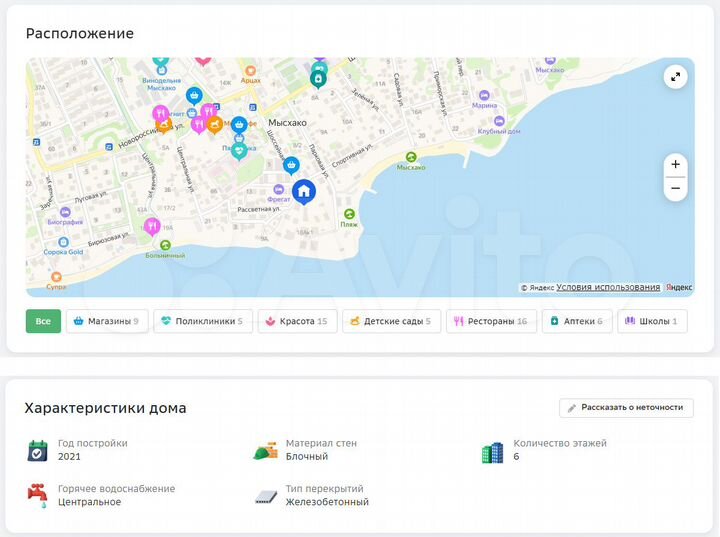
Task: Expand the map to fullscreen
Action: (675, 77)
